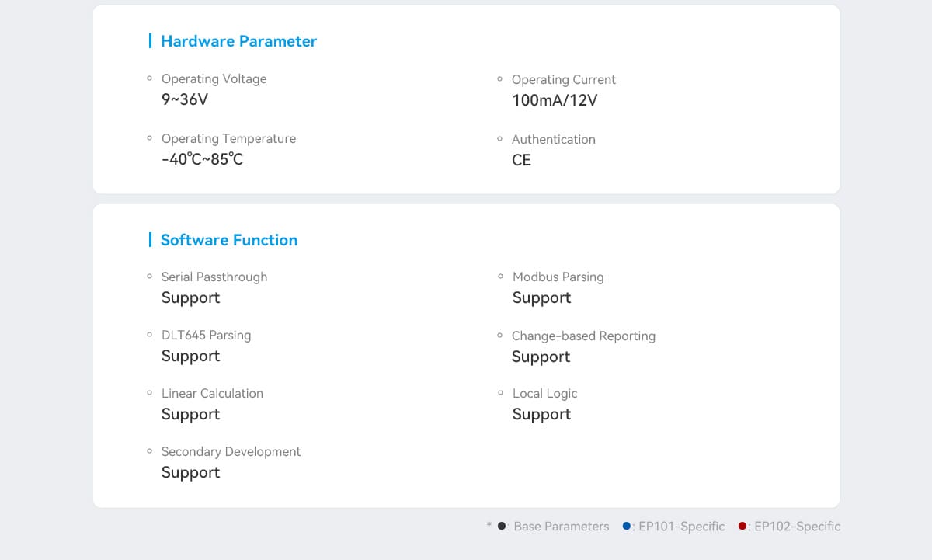
Task: Click the 100mA/12V current value
Action: click(555, 100)
